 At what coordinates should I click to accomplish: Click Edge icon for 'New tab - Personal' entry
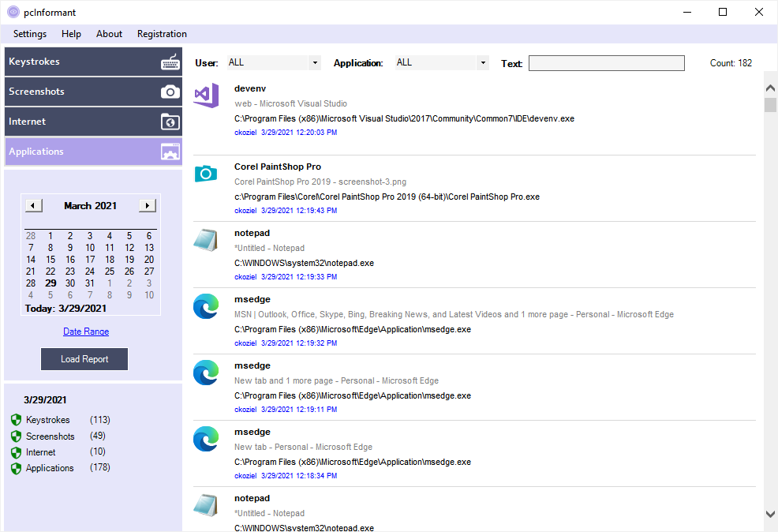[206, 439]
